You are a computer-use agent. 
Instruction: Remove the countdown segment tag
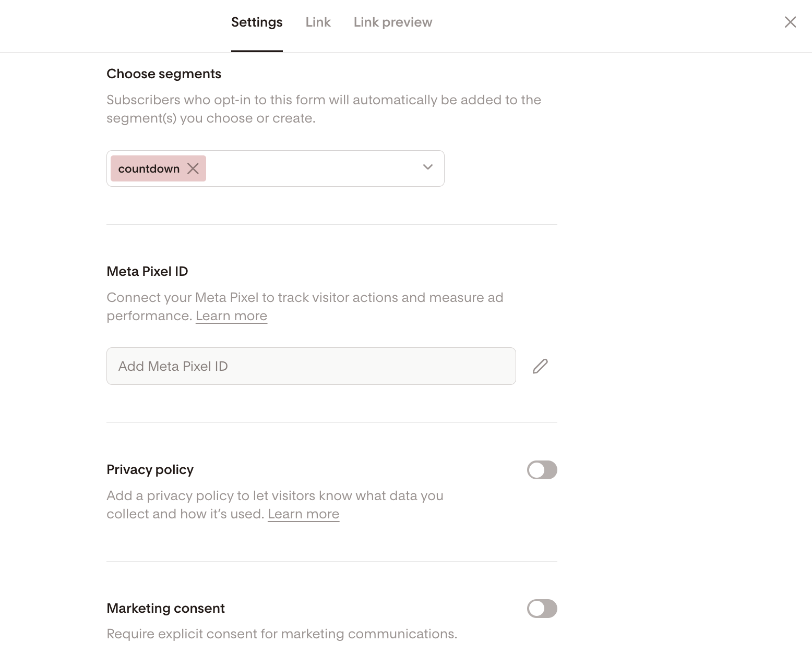[193, 168]
